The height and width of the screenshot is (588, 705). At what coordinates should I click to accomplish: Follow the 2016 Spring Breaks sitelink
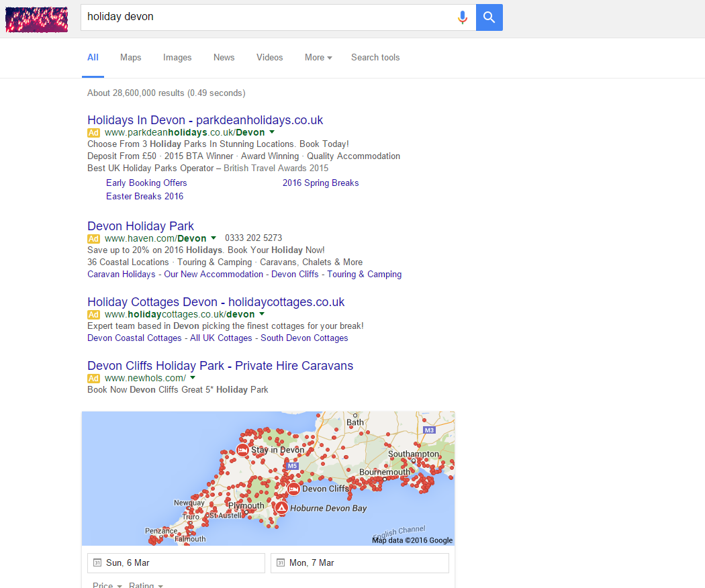pyautogui.click(x=320, y=183)
